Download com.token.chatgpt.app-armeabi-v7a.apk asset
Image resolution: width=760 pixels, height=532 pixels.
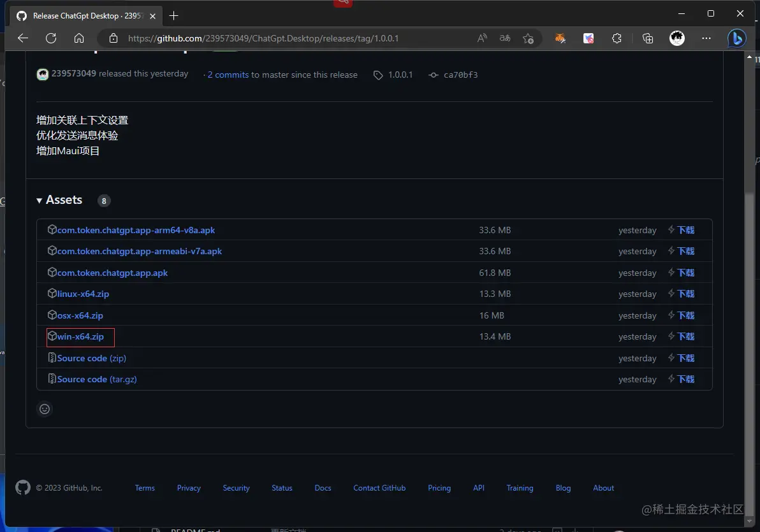140,251
